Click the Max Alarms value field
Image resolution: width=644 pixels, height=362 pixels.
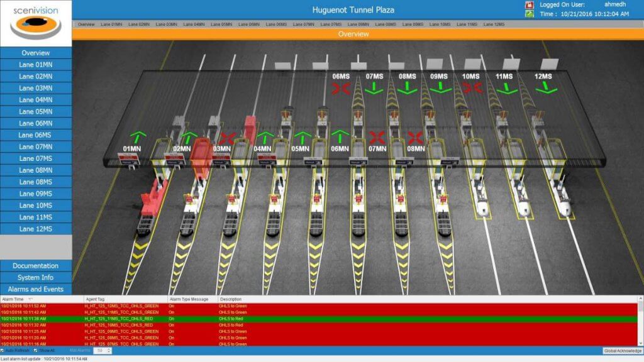click(x=100, y=351)
